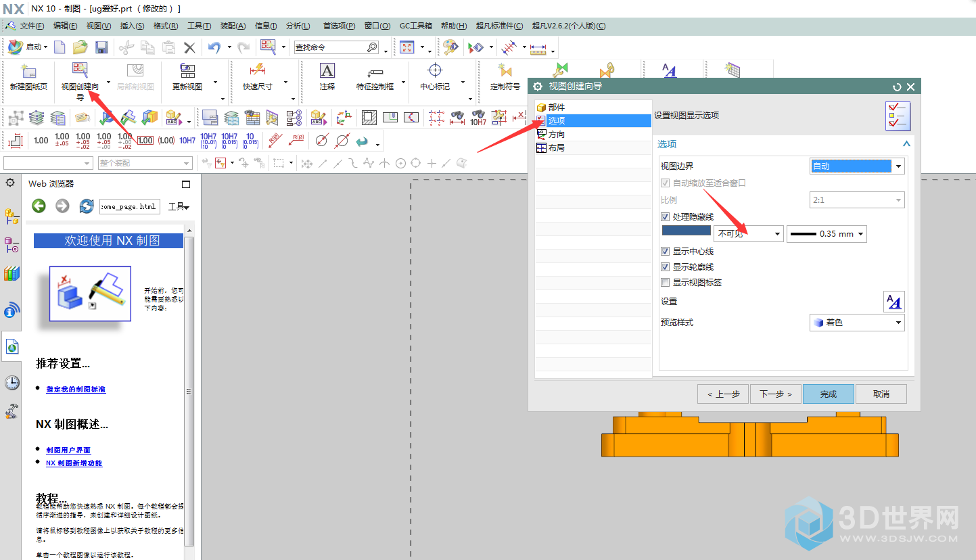Open the 制图用户界面 link
Viewport: 976px width, 560px height.
[68, 450]
